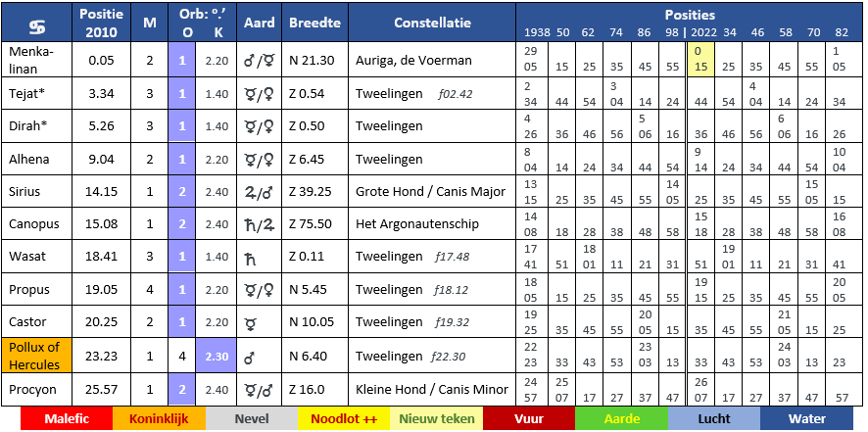The height and width of the screenshot is (432, 868).
Task: Click the yellow highlighted 2022 cell for Menkalinan
Action: point(700,60)
